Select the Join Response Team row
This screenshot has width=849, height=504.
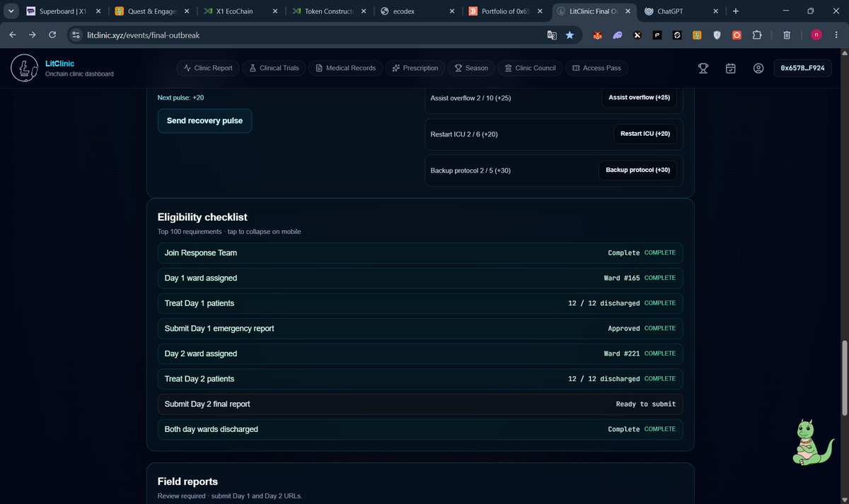pyautogui.click(x=420, y=253)
